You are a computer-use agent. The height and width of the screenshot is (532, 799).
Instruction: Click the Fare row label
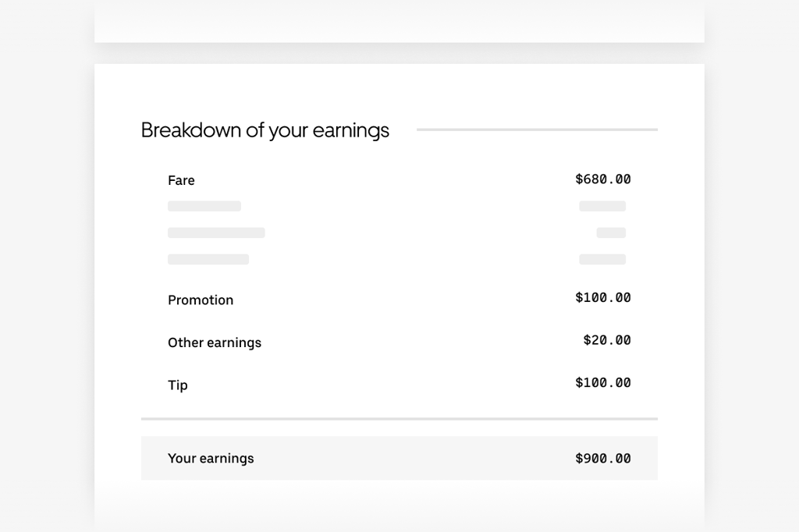181,180
